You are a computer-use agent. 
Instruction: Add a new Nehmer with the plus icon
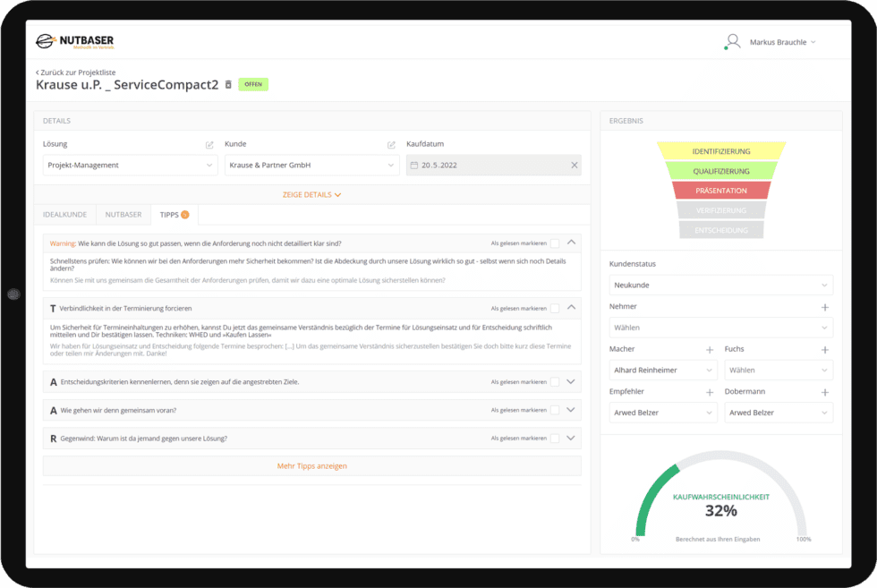pyautogui.click(x=825, y=307)
